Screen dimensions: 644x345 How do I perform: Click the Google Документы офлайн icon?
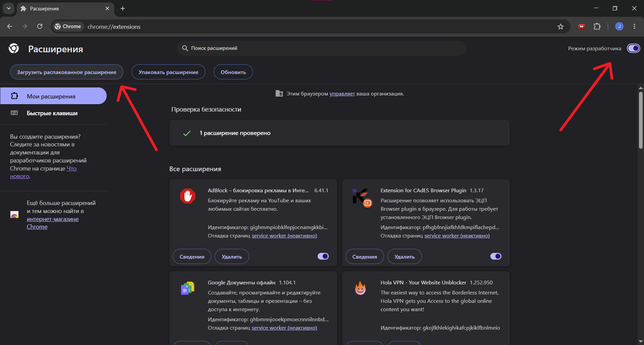click(x=188, y=288)
